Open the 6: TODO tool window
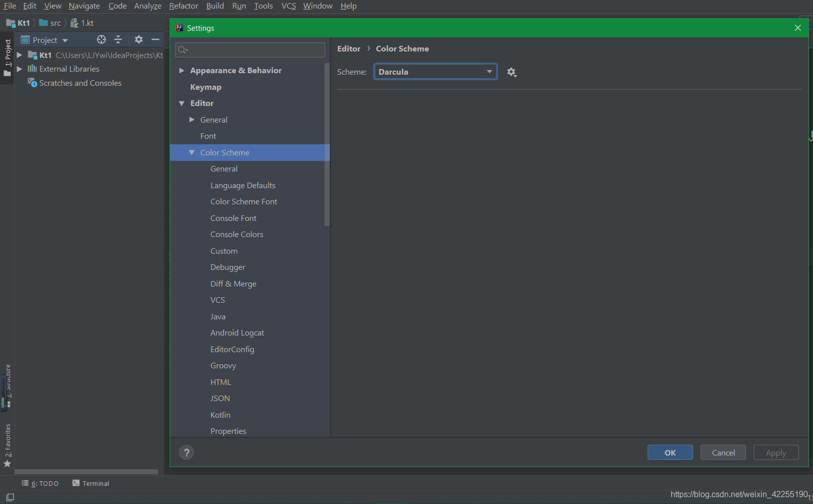Viewport: 813px width, 504px height. pyautogui.click(x=40, y=483)
